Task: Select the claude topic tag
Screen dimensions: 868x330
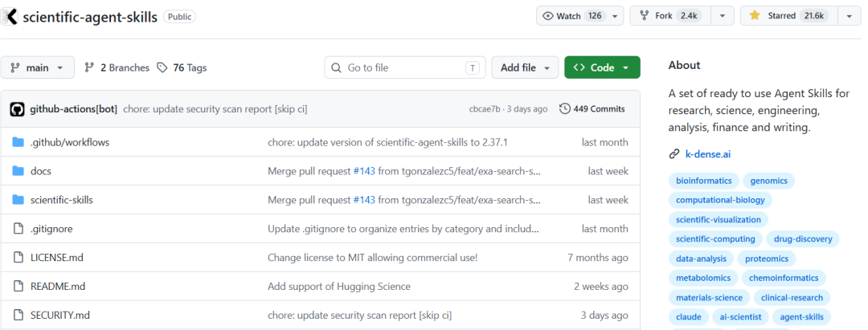Action: point(689,316)
